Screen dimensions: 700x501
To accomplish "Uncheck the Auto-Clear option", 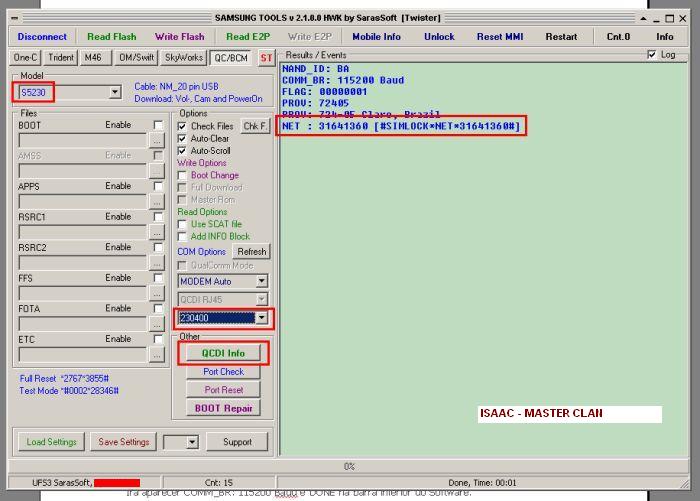I will point(182,138).
